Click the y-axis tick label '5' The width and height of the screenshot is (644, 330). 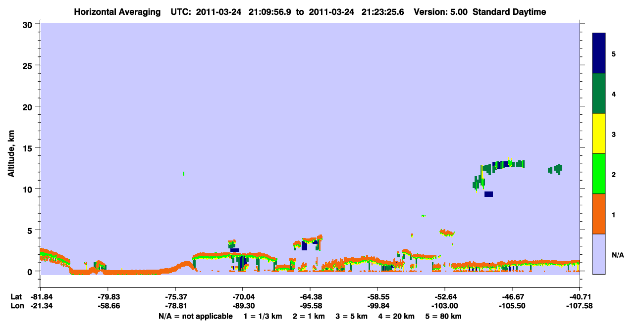pyautogui.click(x=31, y=230)
